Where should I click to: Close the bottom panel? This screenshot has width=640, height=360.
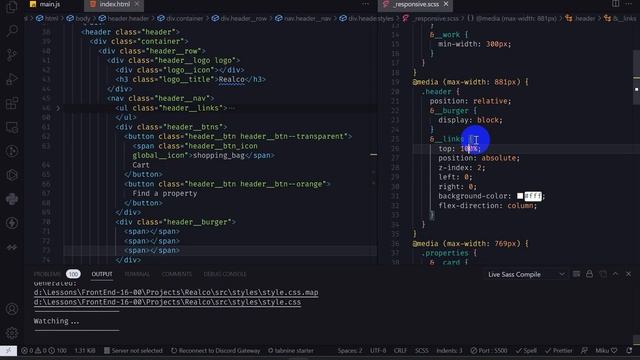pyautogui.click(x=629, y=274)
